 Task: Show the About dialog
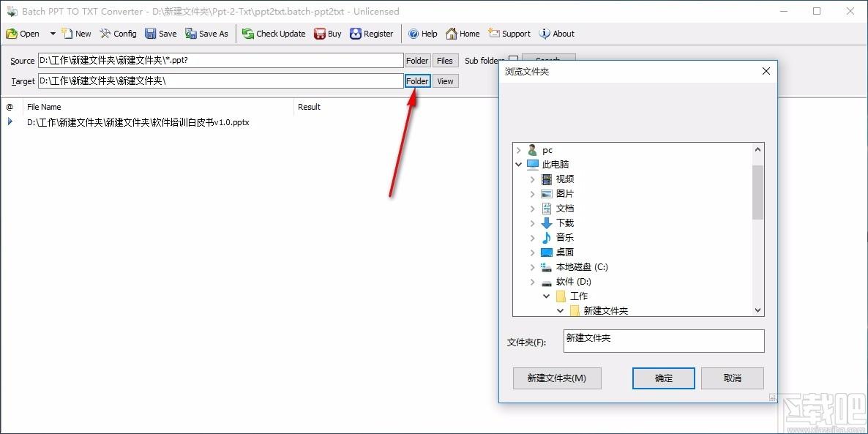557,34
